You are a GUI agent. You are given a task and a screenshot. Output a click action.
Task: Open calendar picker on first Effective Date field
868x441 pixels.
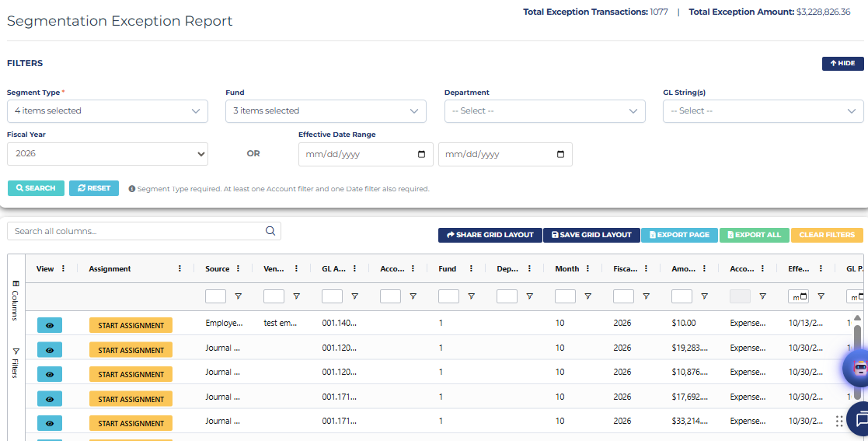[x=421, y=154]
